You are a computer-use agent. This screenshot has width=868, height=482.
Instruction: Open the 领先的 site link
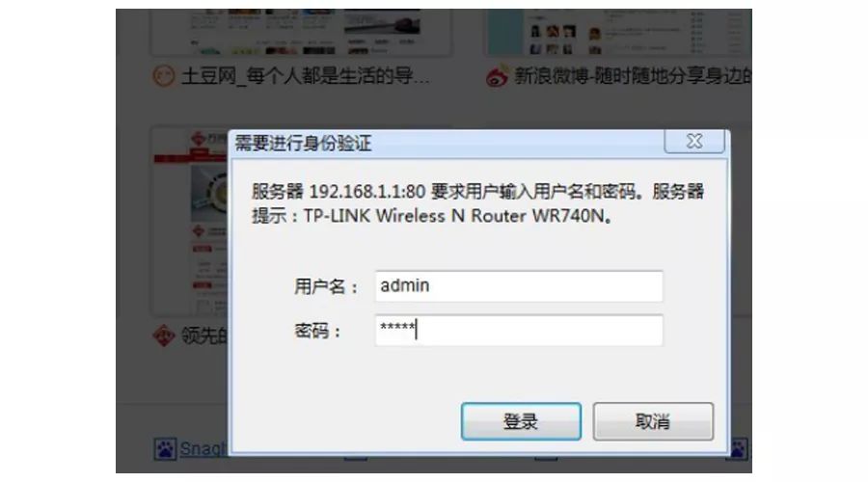pyautogui.click(x=204, y=335)
